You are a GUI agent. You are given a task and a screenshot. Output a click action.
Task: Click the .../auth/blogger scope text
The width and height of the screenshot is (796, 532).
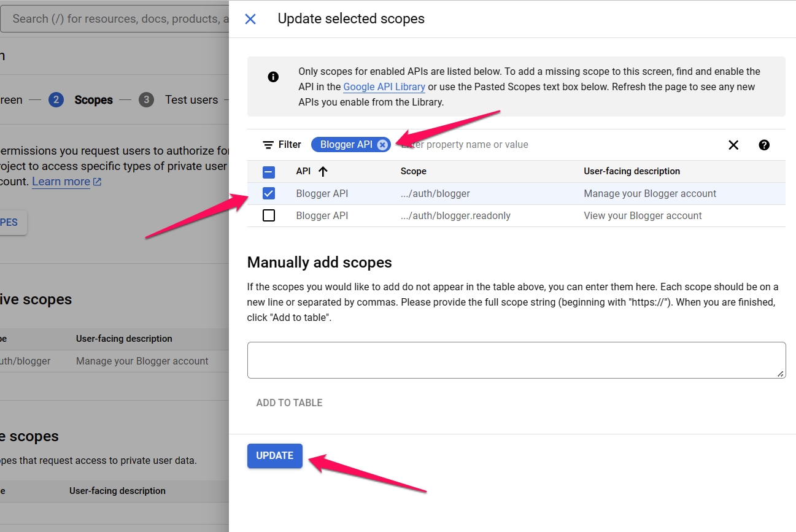point(435,193)
